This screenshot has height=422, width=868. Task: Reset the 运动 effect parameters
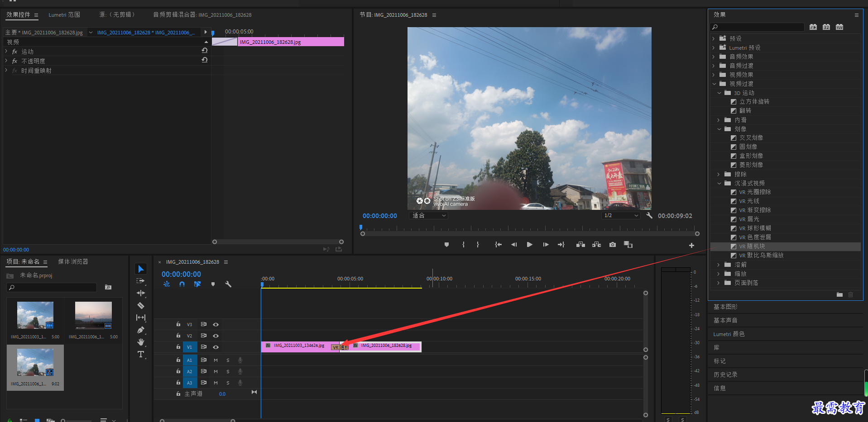point(205,51)
